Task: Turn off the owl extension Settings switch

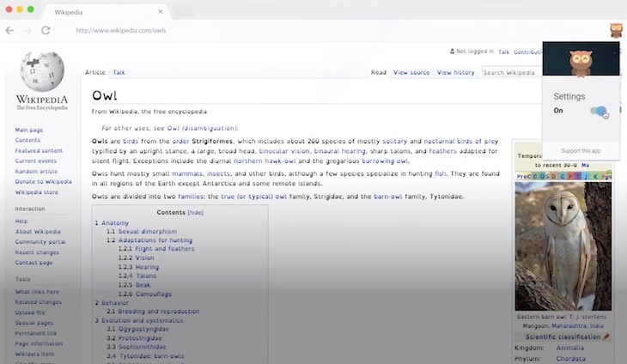Action: click(598, 111)
